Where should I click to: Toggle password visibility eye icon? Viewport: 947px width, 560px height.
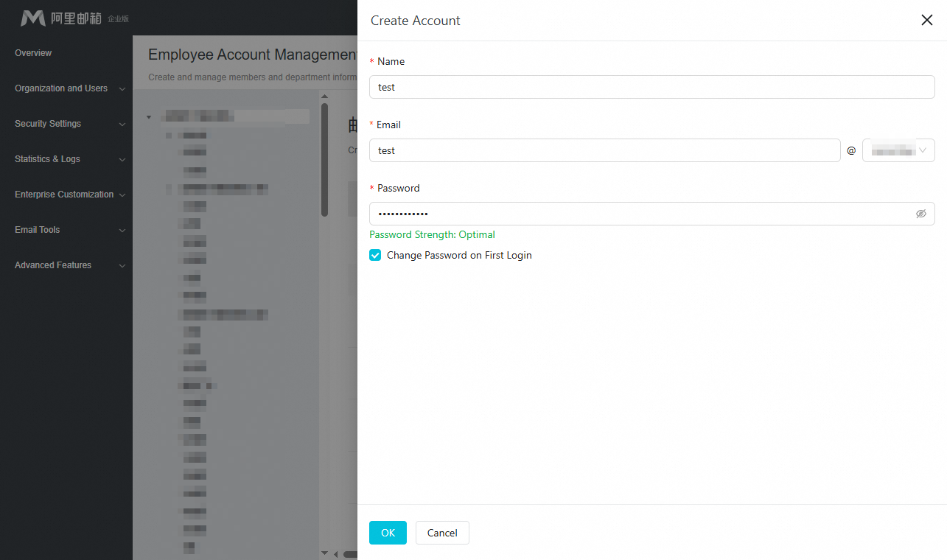click(x=920, y=214)
